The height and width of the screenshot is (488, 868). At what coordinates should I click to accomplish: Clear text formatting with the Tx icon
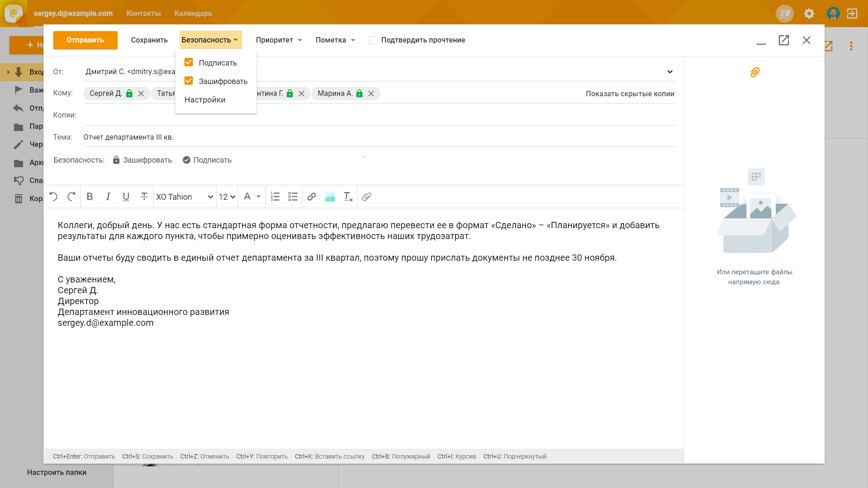[348, 197]
